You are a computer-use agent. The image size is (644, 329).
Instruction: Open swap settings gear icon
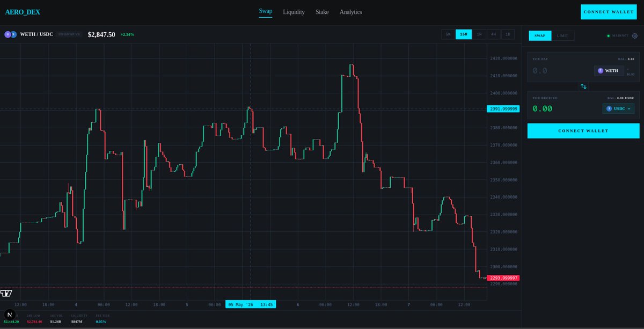coord(634,36)
